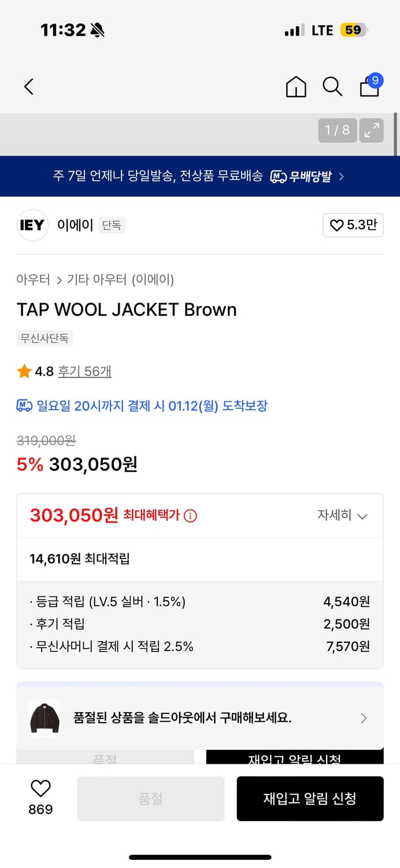
Task: Tap the IEY brand logo
Action: click(32, 225)
